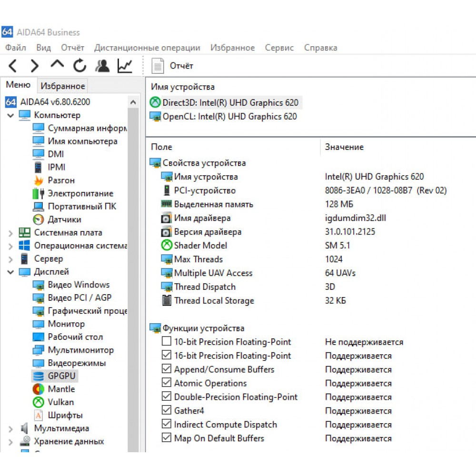The width and height of the screenshot is (476, 476).
Task: Open the Справка menu
Action: [x=320, y=48]
